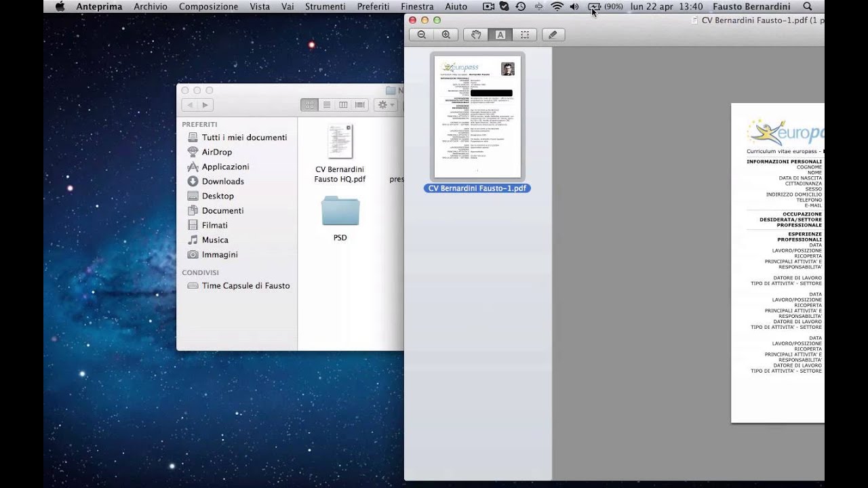Open the Finder gear action menu

[386, 105]
